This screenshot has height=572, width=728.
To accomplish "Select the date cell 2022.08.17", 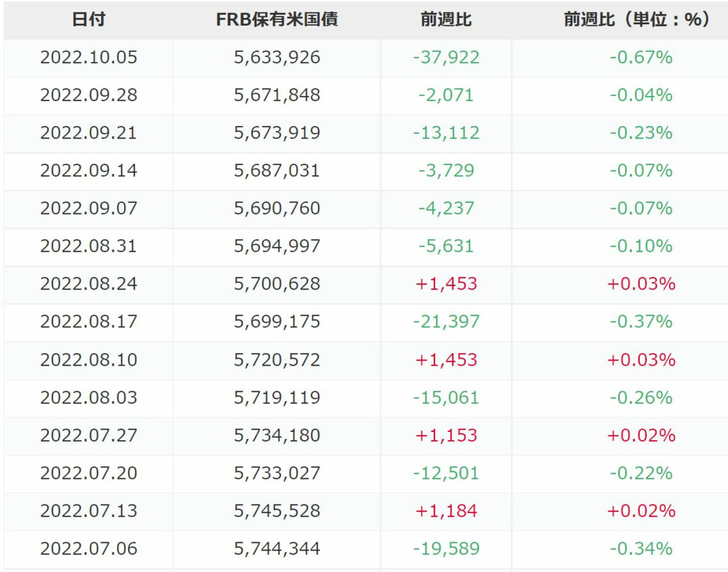I will click(x=89, y=321).
